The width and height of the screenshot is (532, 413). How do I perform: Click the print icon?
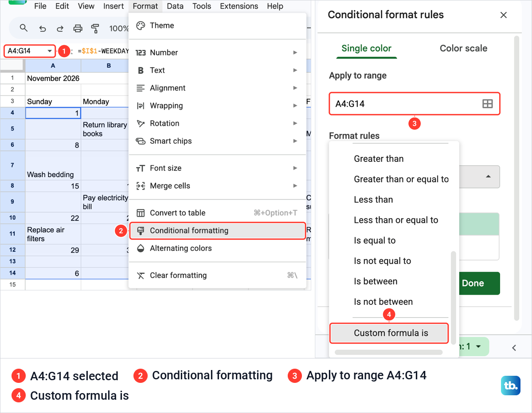(x=78, y=29)
